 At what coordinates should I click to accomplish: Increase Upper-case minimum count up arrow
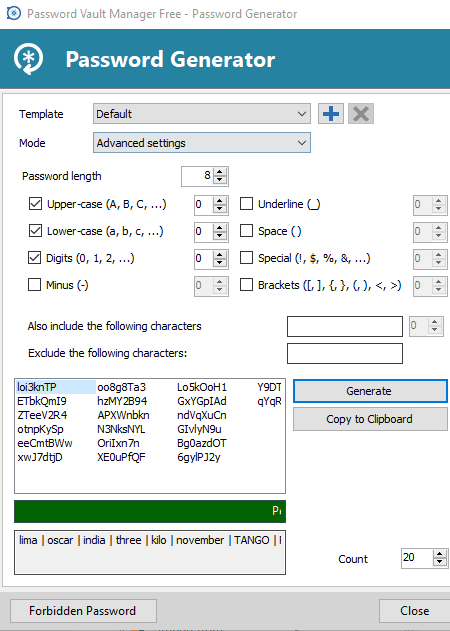tap(220, 200)
